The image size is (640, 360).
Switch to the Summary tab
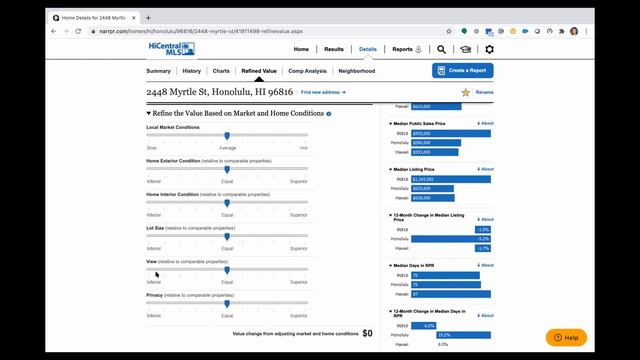pyautogui.click(x=158, y=71)
